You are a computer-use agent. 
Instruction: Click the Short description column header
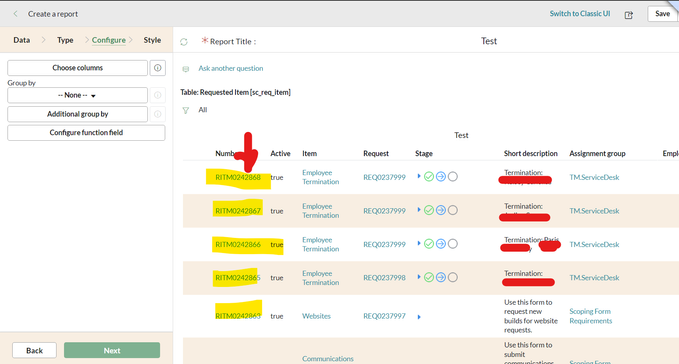coord(530,154)
